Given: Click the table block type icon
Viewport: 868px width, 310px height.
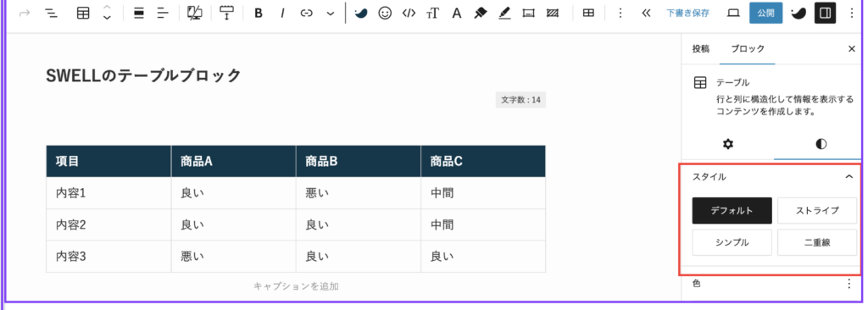Looking at the screenshot, I should [83, 14].
